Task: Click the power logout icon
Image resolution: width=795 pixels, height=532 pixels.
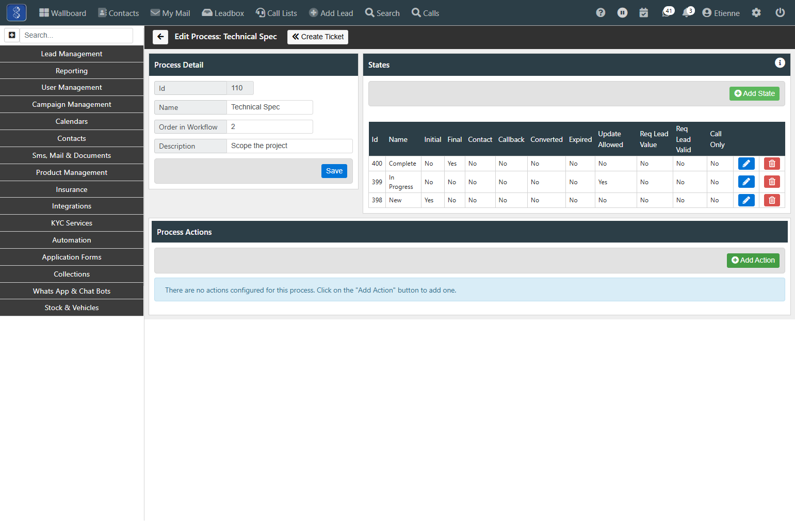Action: 780,13
